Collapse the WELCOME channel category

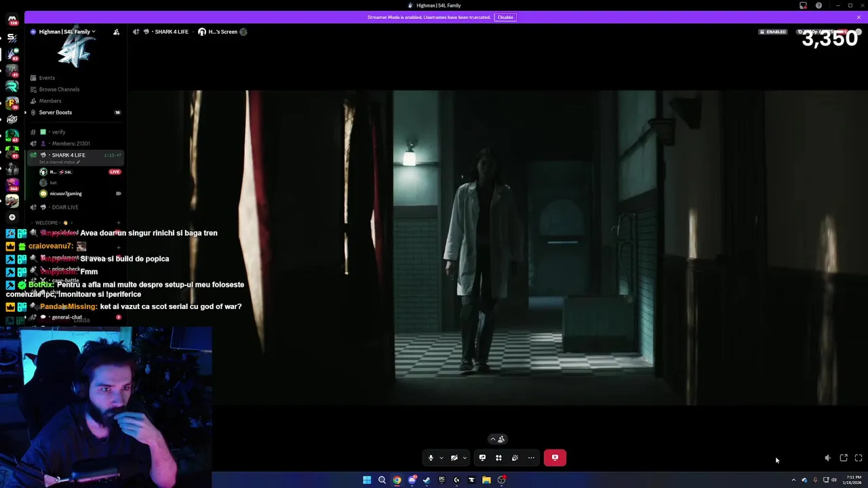click(x=53, y=223)
